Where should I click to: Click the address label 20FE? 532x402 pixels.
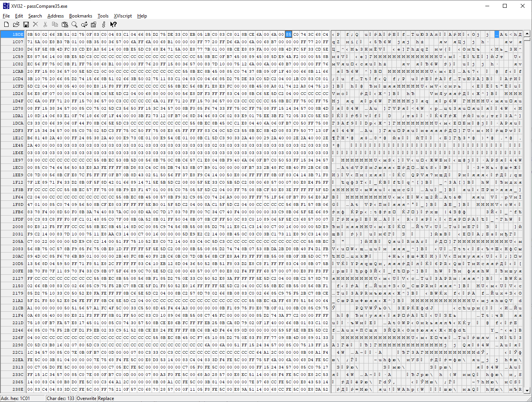(x=18, y=271)
